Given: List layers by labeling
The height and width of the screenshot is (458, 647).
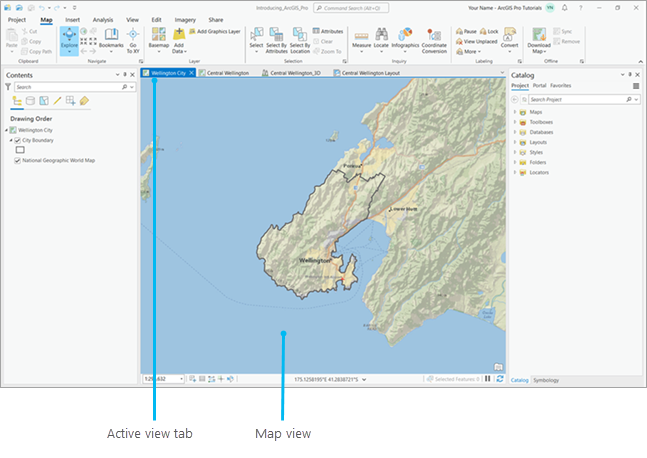Looking at the screenshot, I should click(x=84, y=101).
